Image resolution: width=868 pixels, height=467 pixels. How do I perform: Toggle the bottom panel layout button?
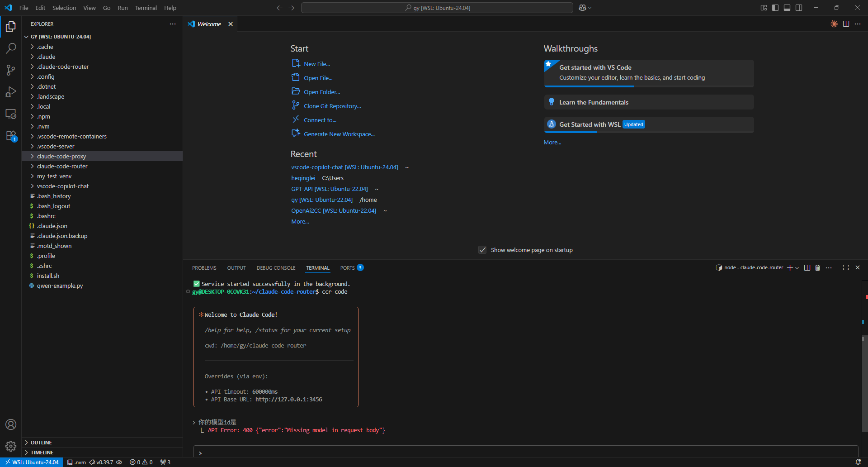(x=787, y=8)
